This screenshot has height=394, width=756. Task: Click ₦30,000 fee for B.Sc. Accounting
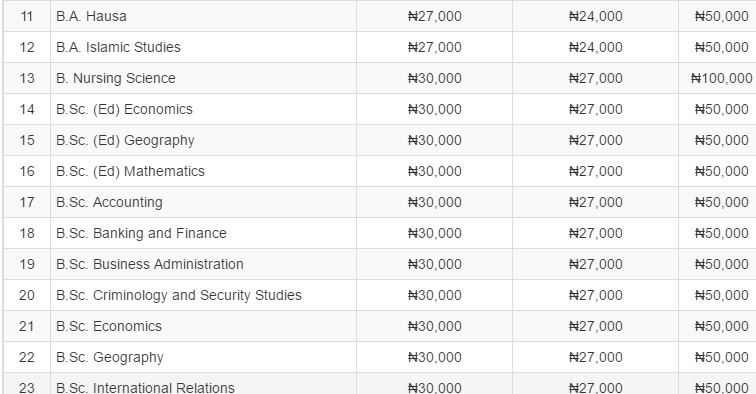[434, 203]
